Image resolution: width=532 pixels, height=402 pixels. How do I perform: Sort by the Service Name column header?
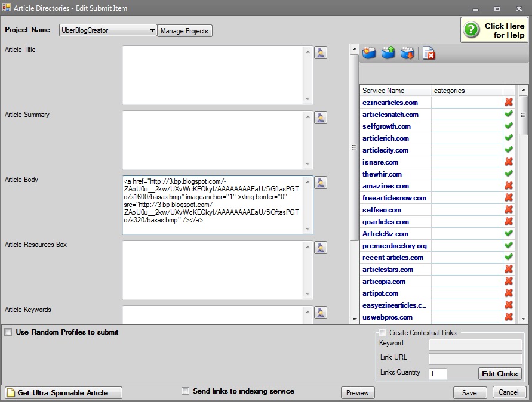[x=396, y=91]
